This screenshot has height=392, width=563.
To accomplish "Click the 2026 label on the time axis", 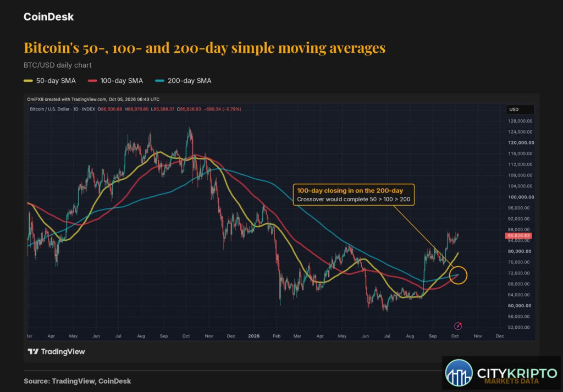I will tap(254, 336).
